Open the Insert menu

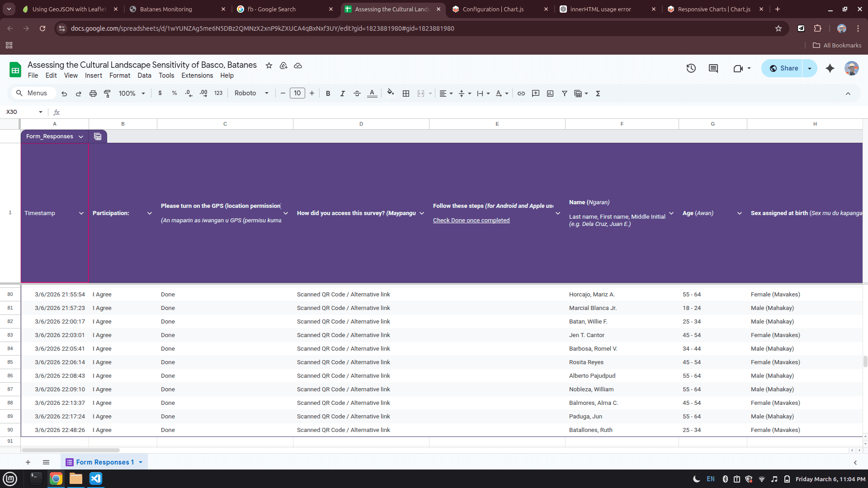[x=94, y=75]
